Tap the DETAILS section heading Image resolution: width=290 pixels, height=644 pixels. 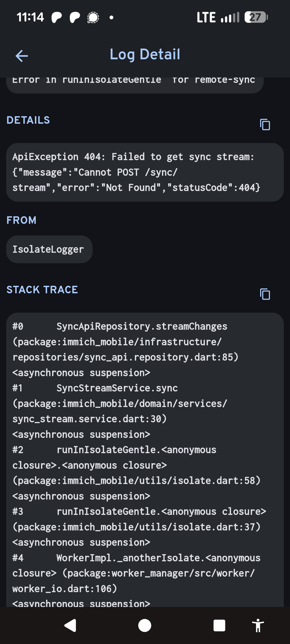pos(28,120)
